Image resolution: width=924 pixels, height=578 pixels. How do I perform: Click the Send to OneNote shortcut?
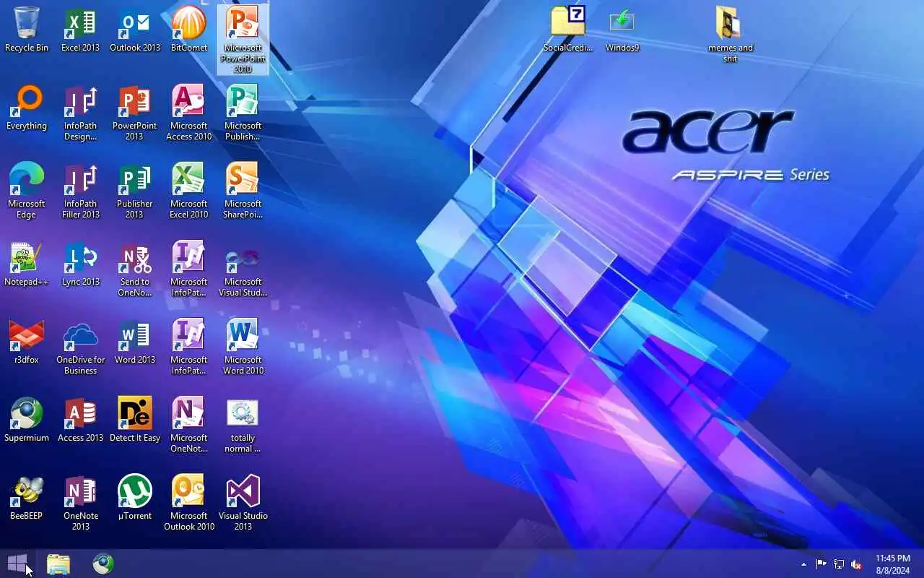(x=135, y=269)
